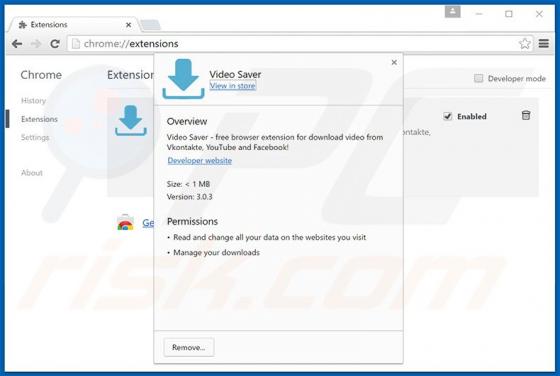Go to History in sidebar
The height and width of the screenshot is (376, 560).
(33, 101)
